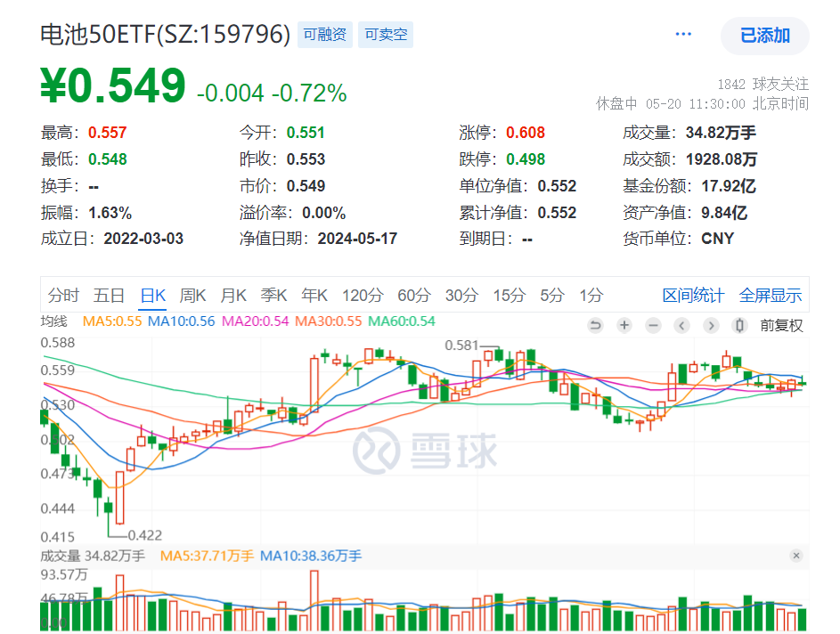Image resolution: width=840 pixels, height=634 pixels.
Task: Switch to the 周K weekly chart tab
Action: [192, 295]
